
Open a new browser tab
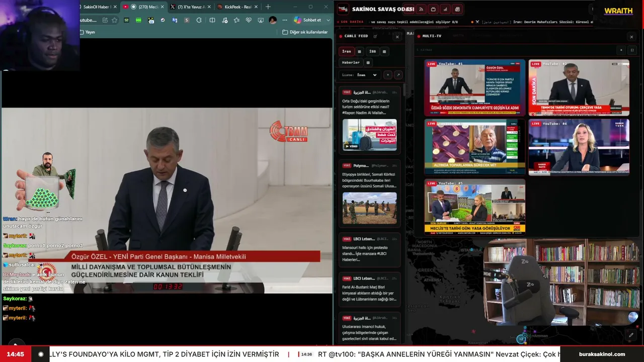tap(268, 7)
